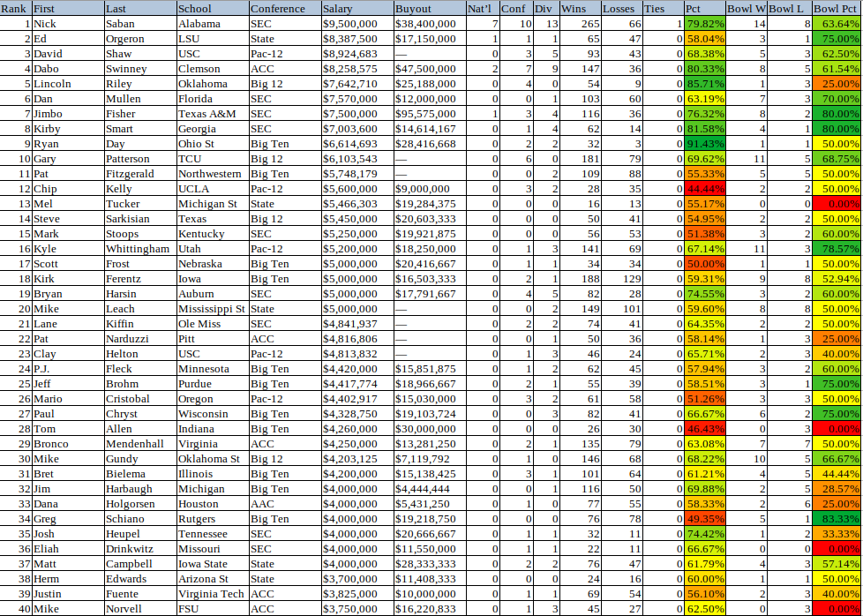Select Nick Saban's "265" wins cell
The width and height of the screenshot is (863, 616).
(x=580, y=24)
